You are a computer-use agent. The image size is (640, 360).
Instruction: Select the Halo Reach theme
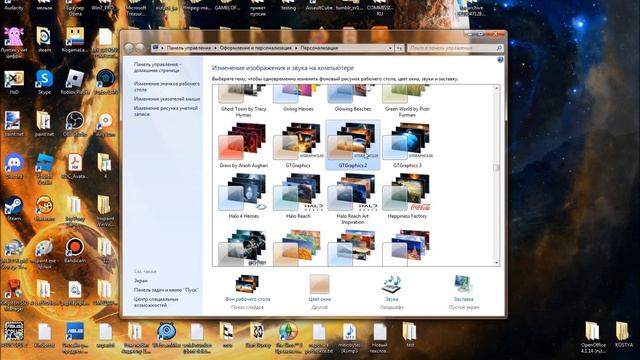[x=298, y=196]
